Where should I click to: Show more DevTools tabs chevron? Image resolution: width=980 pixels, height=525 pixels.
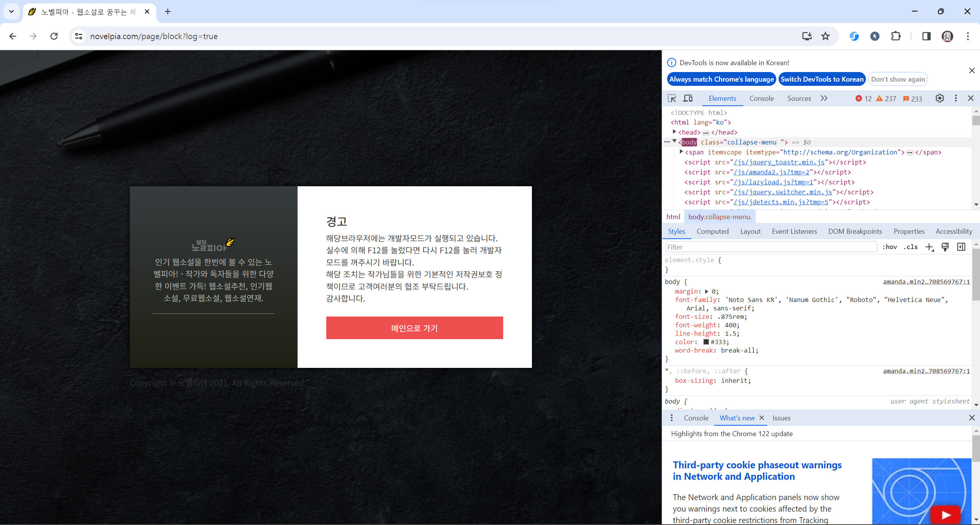point(824,98)
